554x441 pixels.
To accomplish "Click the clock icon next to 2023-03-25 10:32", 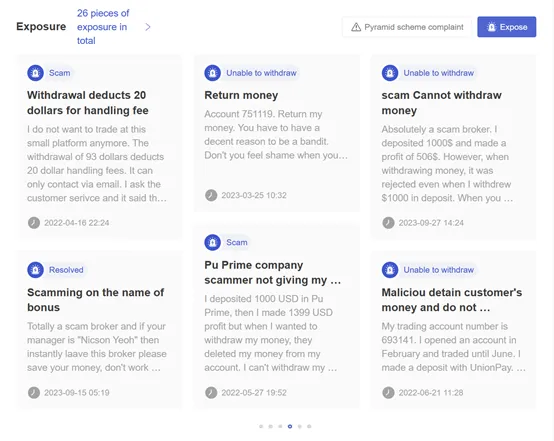I will [x=211, y=195].
